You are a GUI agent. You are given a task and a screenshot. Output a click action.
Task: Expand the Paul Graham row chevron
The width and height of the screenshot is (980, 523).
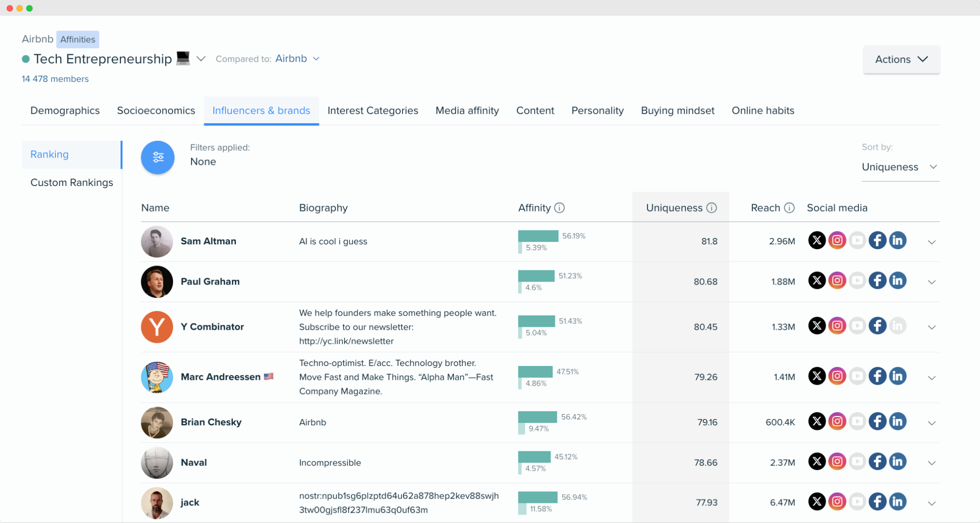[x=932, y=282]
